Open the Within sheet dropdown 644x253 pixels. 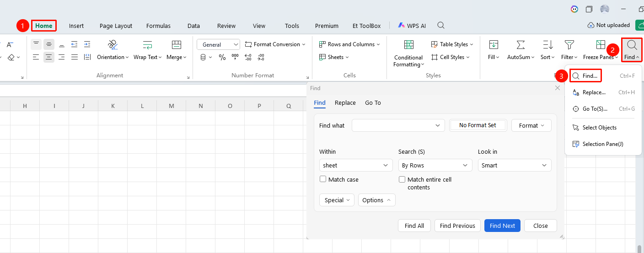(x=356, y=165)
